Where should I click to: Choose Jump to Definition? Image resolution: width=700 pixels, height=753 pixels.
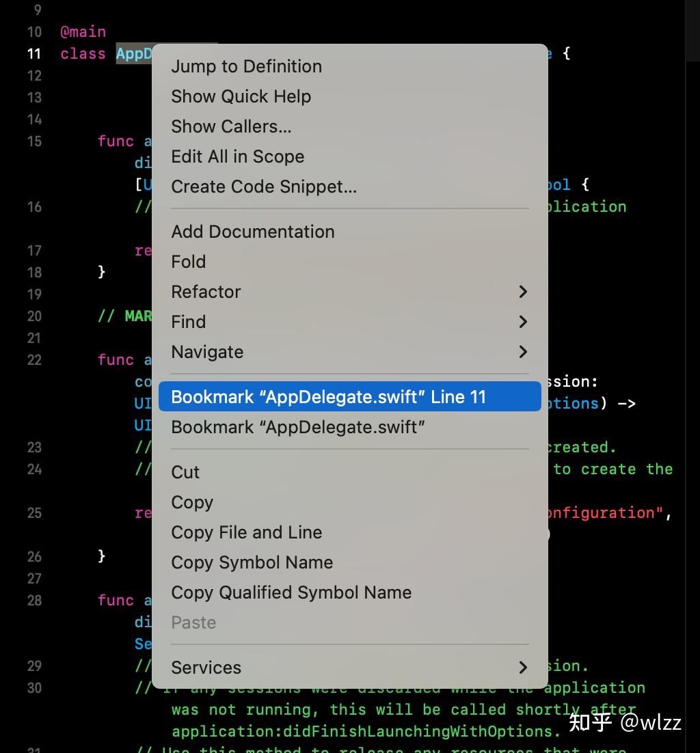(246, 66)
